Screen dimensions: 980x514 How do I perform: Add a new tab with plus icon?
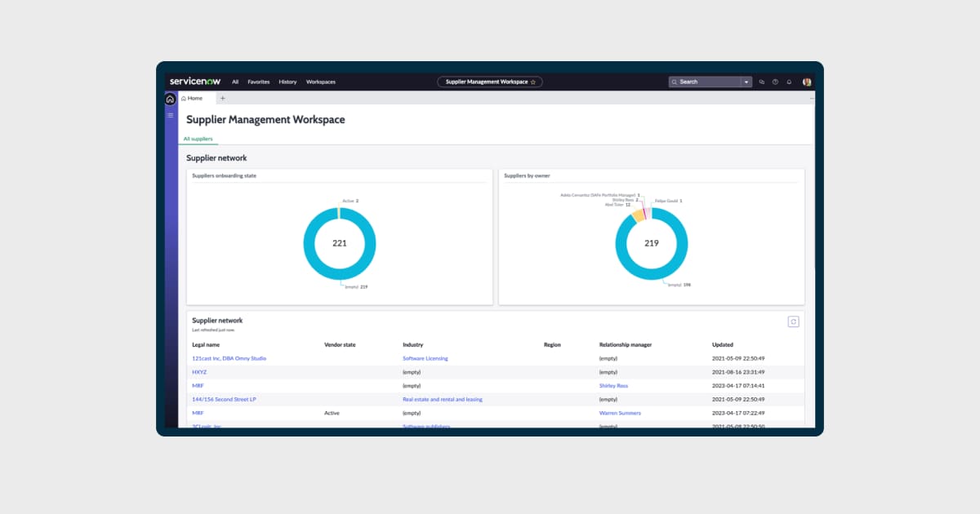click(x=222, y=98)
